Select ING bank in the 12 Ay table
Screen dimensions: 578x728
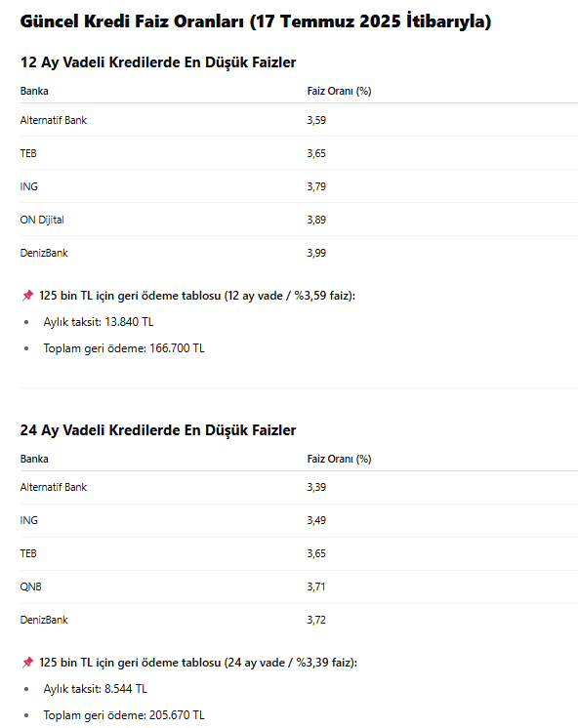pyautogui.click(x=29, y=186)
